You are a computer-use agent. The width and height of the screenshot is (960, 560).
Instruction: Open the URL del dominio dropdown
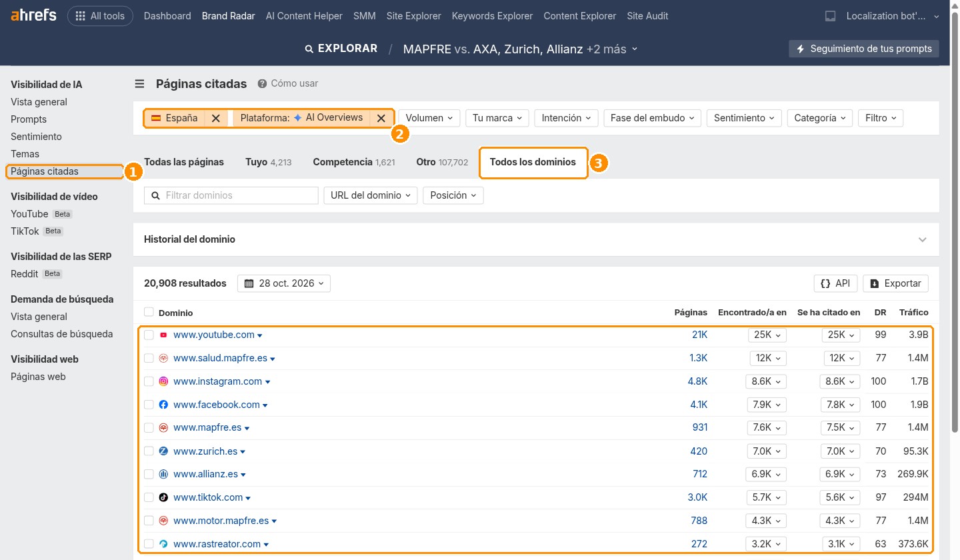tap(370, 195)
